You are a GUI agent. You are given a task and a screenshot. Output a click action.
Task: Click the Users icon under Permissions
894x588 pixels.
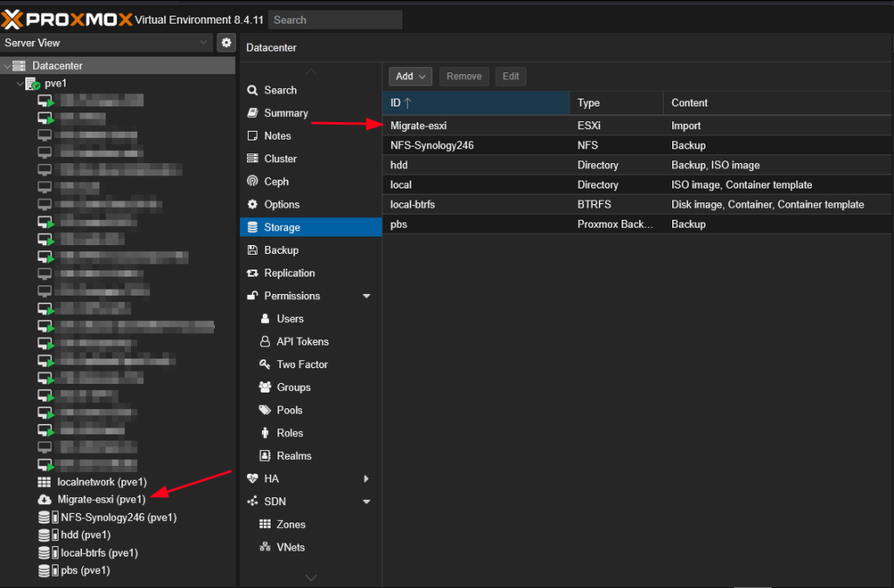tap(265, 318)
